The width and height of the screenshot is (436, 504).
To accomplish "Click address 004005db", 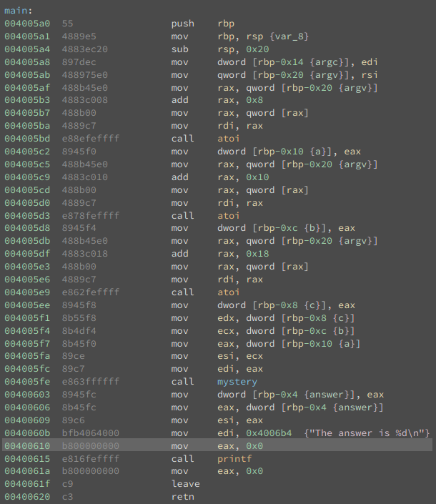I will (27, 241).
